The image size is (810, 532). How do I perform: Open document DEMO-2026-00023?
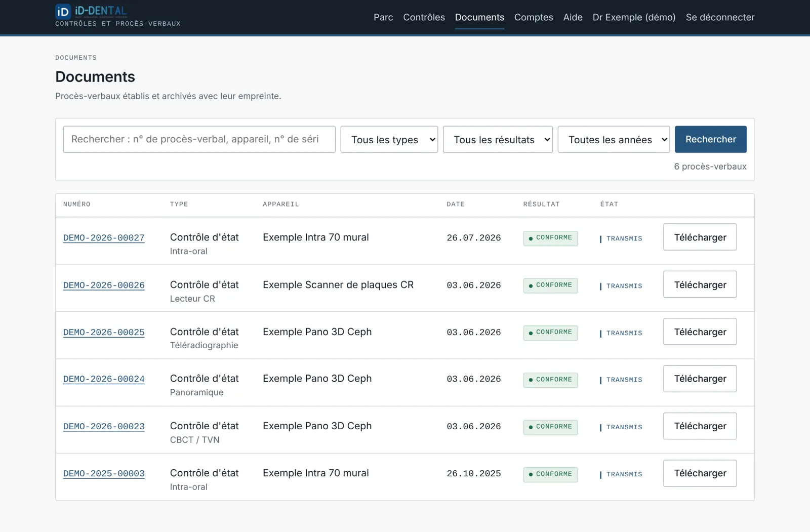104,427
